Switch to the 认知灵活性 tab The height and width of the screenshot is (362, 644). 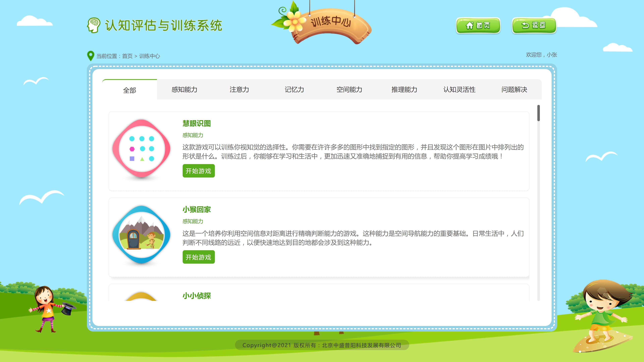(459, 89)
